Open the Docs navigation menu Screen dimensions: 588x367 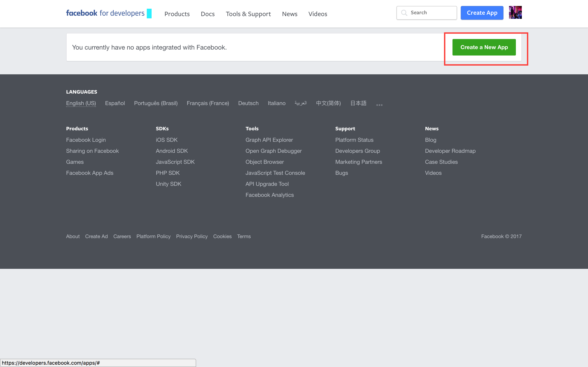click(207, 14)
